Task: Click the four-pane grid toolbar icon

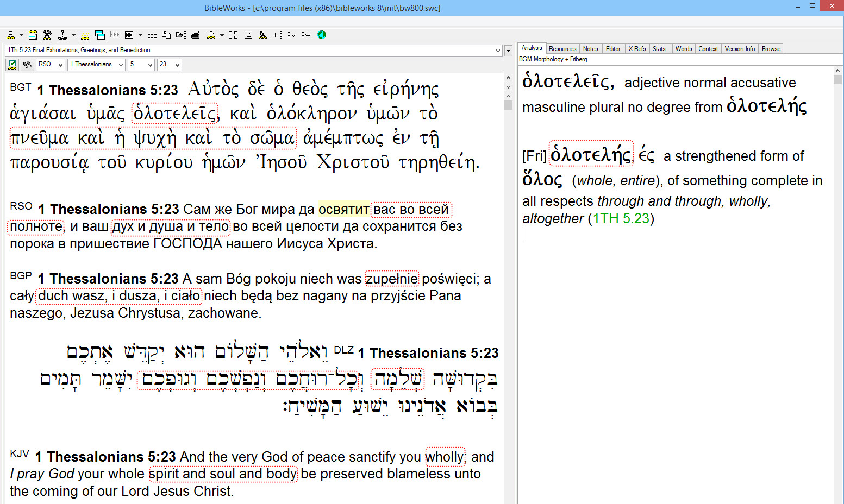Action: 129,35
